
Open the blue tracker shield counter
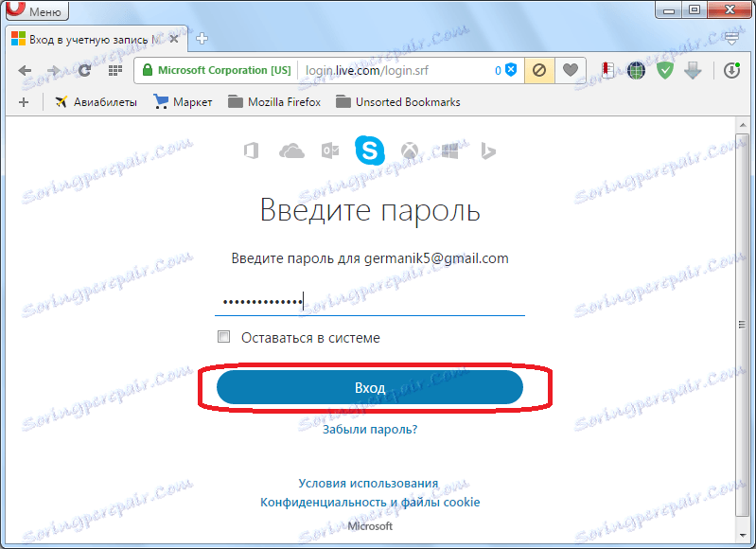[506, 70]
